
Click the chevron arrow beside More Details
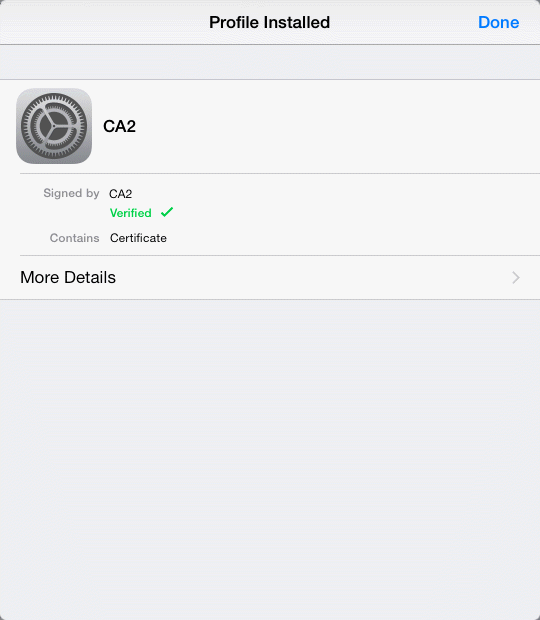(x=516, y=278)
